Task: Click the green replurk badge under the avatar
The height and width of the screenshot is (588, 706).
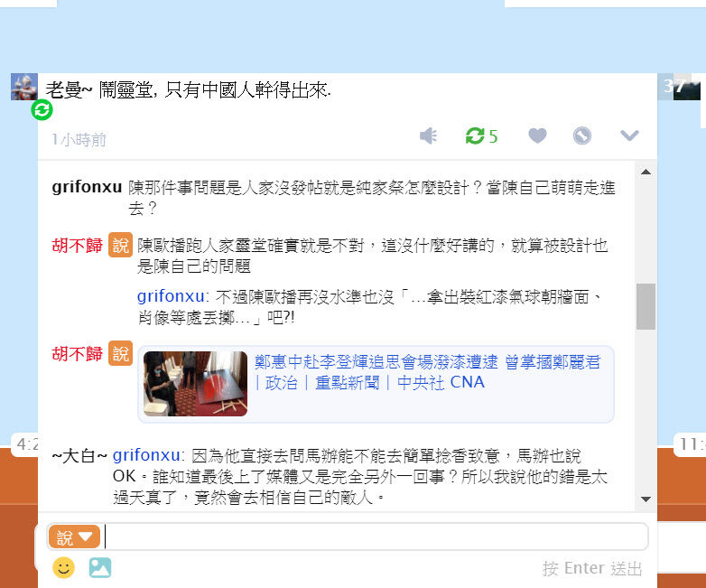Action: [42, 110]
